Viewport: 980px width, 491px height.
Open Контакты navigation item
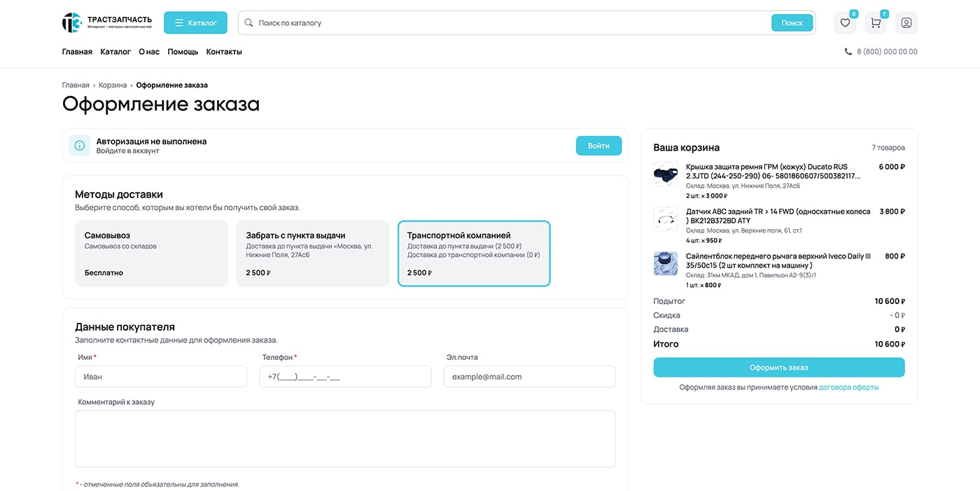tap(224, 52)
